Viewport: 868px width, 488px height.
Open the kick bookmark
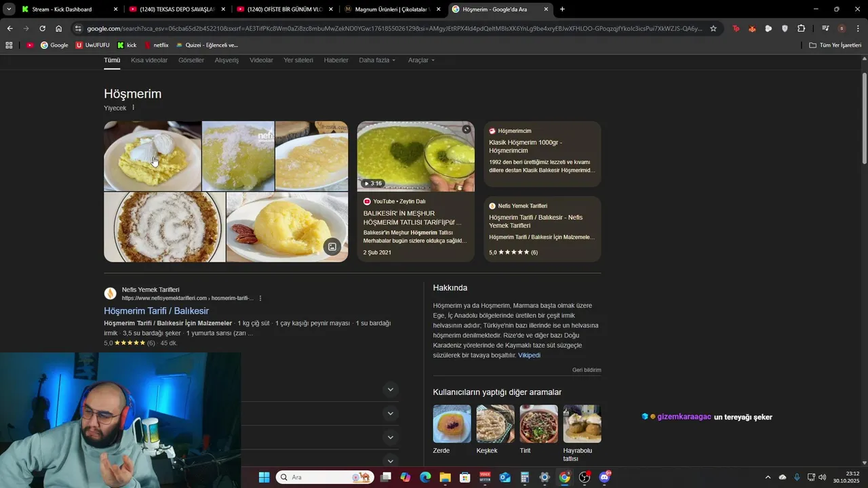point(127,45)
